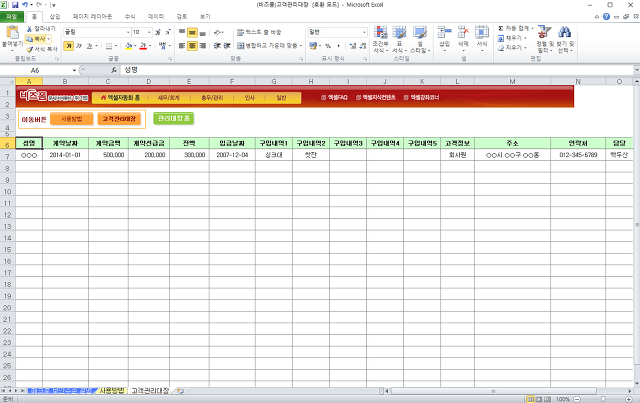The width and height of the screenshot is (640, 403).
Task: Click the orange 사용방법 button
Action: pos(71,119)
